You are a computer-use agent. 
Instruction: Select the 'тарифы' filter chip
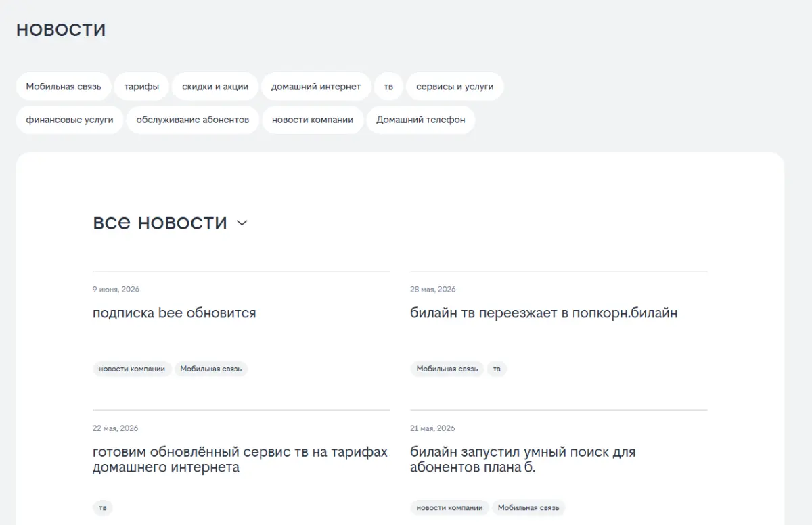(142, 87)
